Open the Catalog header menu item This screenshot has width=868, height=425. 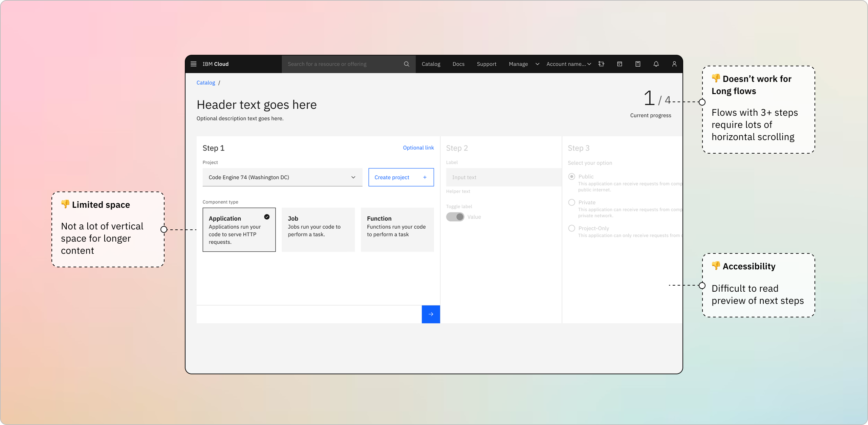[431, 64]
